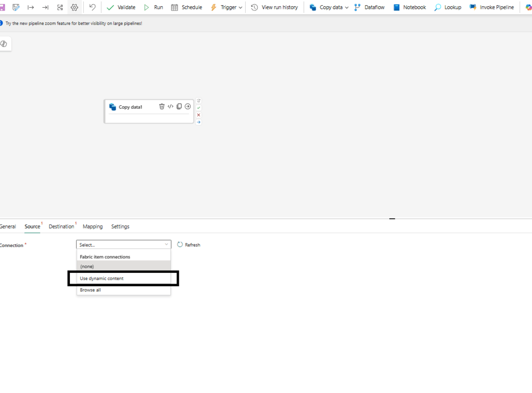Viewport: 532px width, 393px height.
Task: Click the Refresh circular arrow icon
Action: (180, 245)
